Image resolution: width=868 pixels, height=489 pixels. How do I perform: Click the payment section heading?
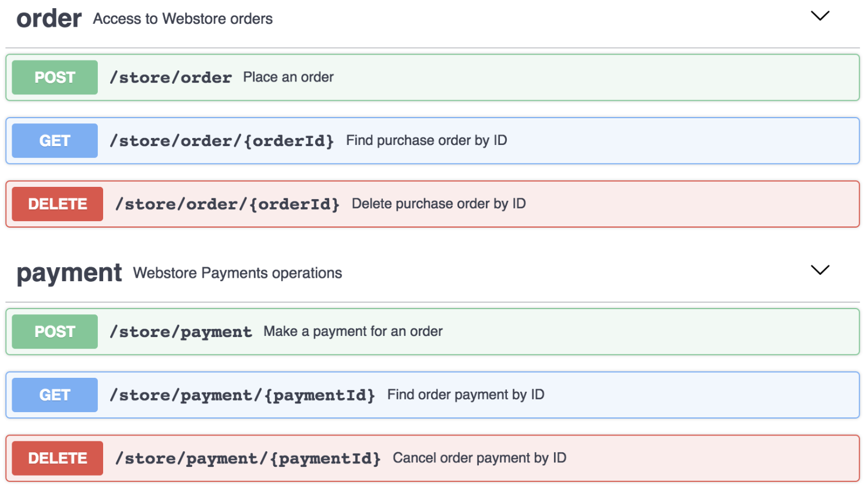tap(69, 273)
